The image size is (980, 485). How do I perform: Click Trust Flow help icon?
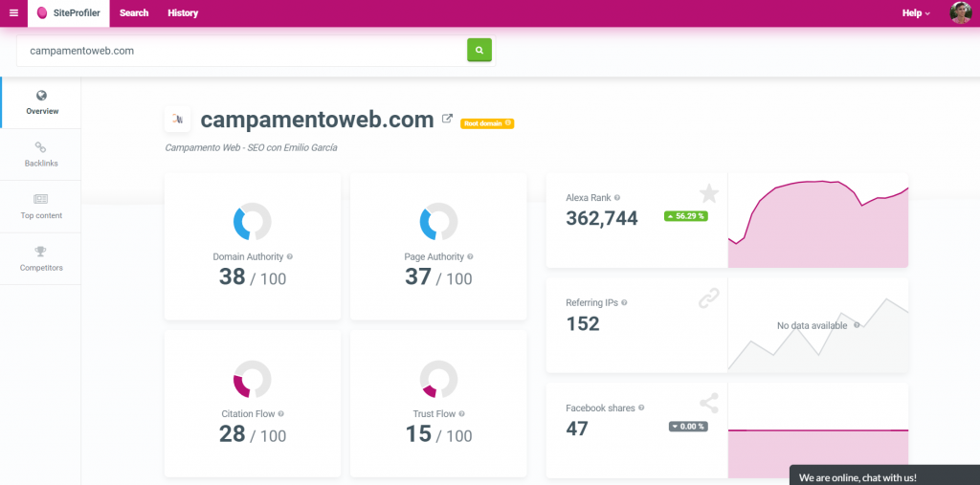[x=462, y=414]
